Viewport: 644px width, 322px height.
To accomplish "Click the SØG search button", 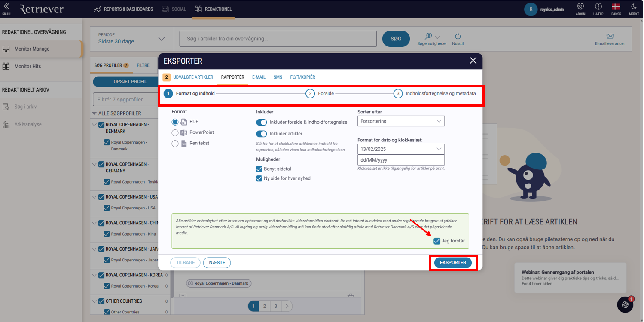I will [396, 39].
